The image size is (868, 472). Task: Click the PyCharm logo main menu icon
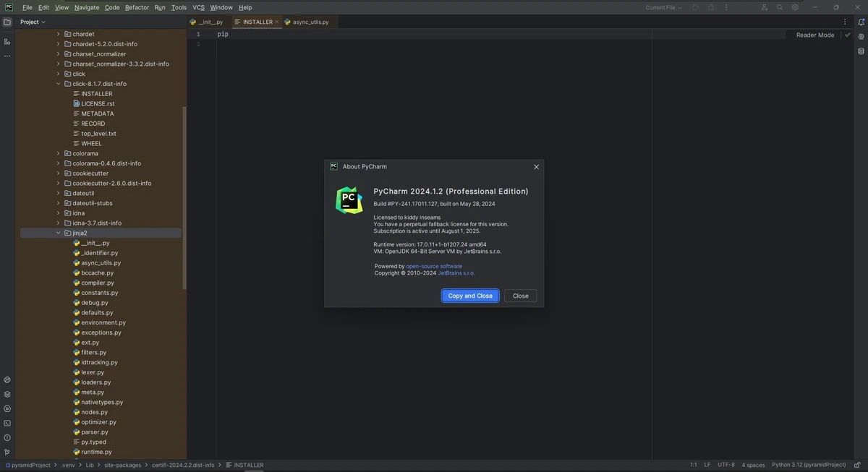(9, 7)
